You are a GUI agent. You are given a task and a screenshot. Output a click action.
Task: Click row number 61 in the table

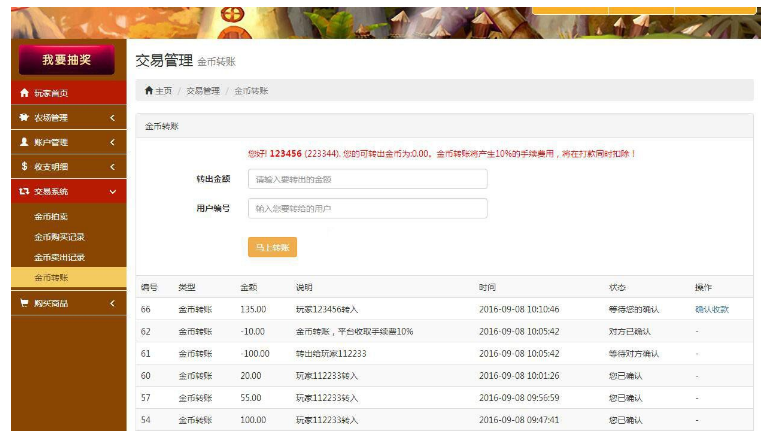click(145, 354)
